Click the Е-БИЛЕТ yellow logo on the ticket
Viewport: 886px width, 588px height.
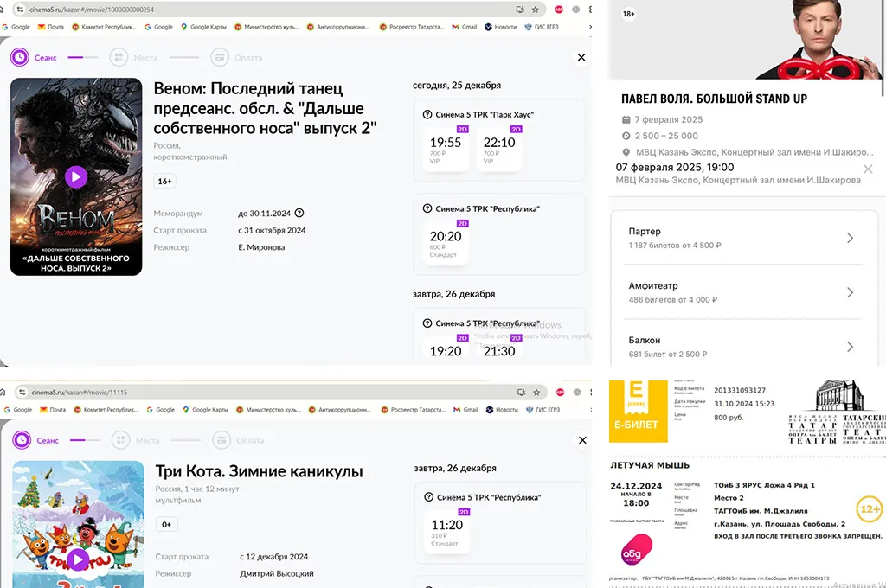[x=638, y=412]
